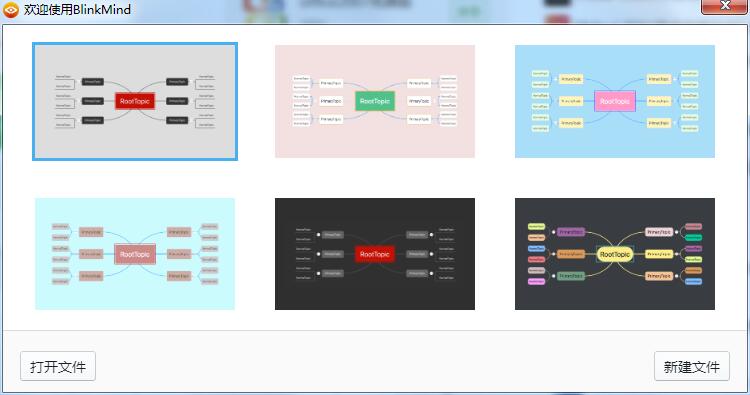
Task: Pick the sky blue theme thumbnail
Action: click(615, 101)
